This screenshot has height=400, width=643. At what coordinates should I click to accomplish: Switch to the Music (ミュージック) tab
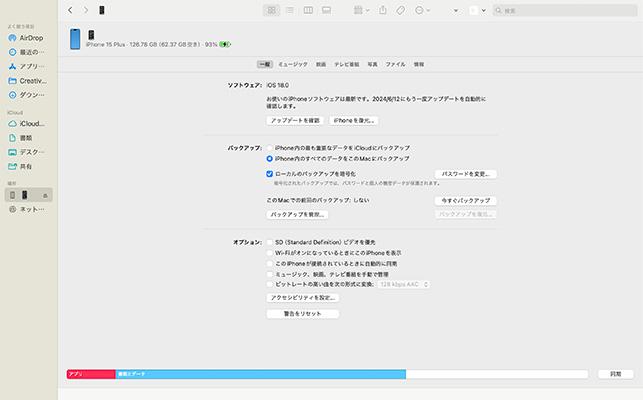[x=293, y=64]
